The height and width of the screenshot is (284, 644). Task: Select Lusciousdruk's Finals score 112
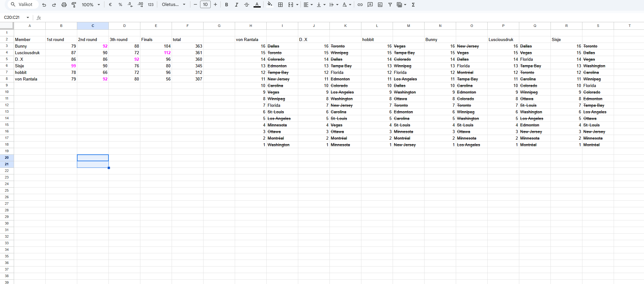point(156,53)
